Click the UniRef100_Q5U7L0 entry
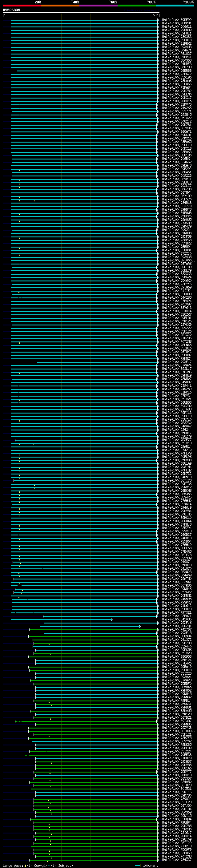Viewport: 197px width, 868px height. click(x=176, y=419)
